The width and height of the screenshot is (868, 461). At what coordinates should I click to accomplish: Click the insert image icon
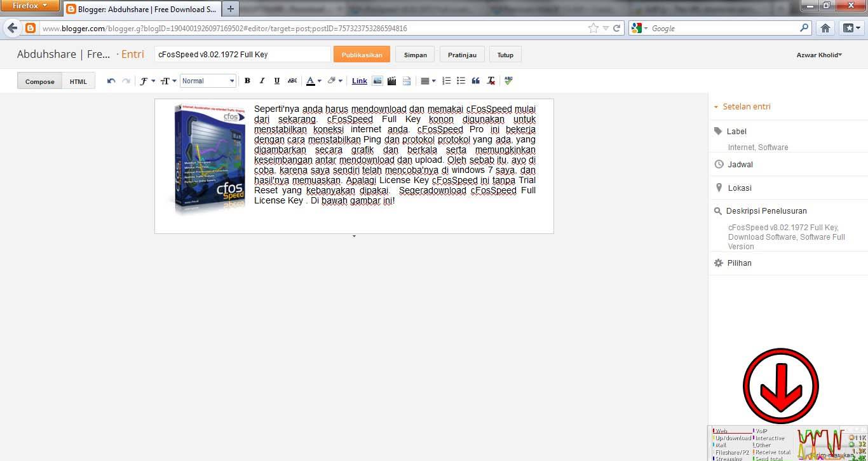point(377,81)
